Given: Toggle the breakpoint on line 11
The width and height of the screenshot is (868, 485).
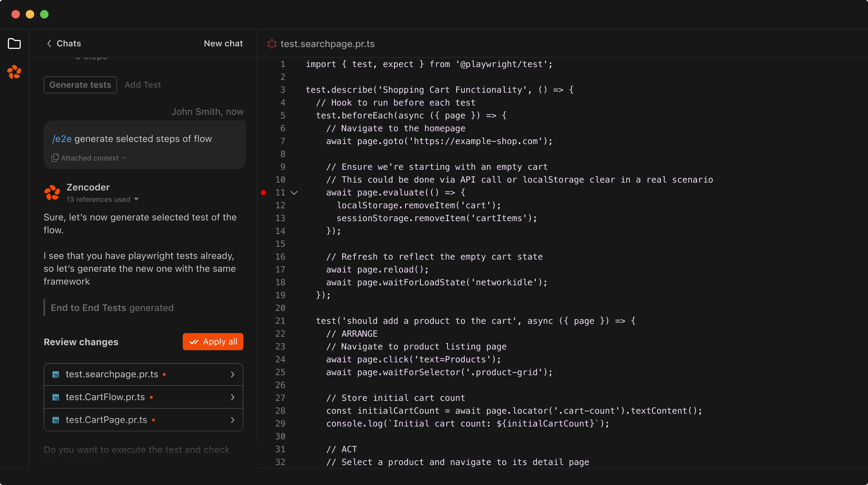Looking at the screenshot, I should [x=263, y=193].
